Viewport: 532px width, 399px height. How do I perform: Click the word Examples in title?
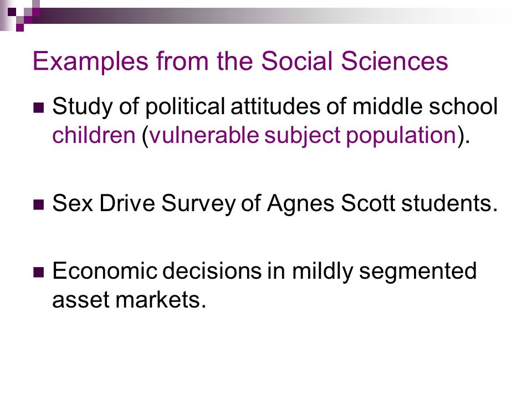pyautogui.click(x=90, y=62)
